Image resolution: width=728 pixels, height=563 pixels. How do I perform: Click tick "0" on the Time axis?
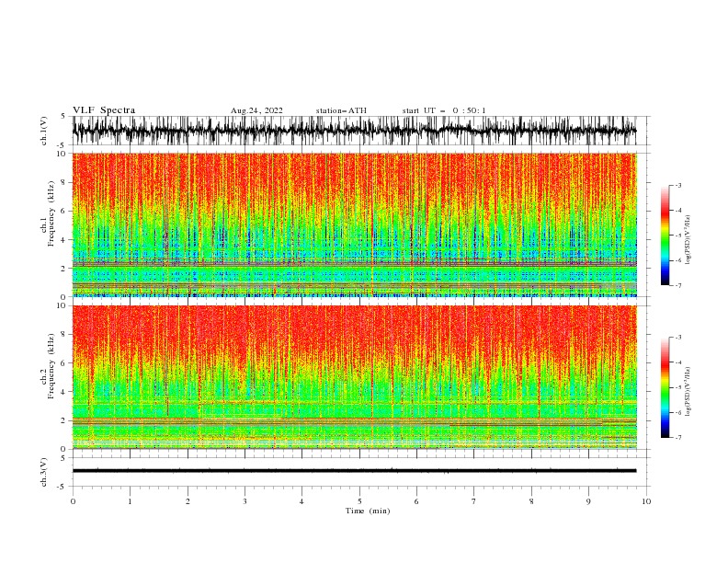73,501
